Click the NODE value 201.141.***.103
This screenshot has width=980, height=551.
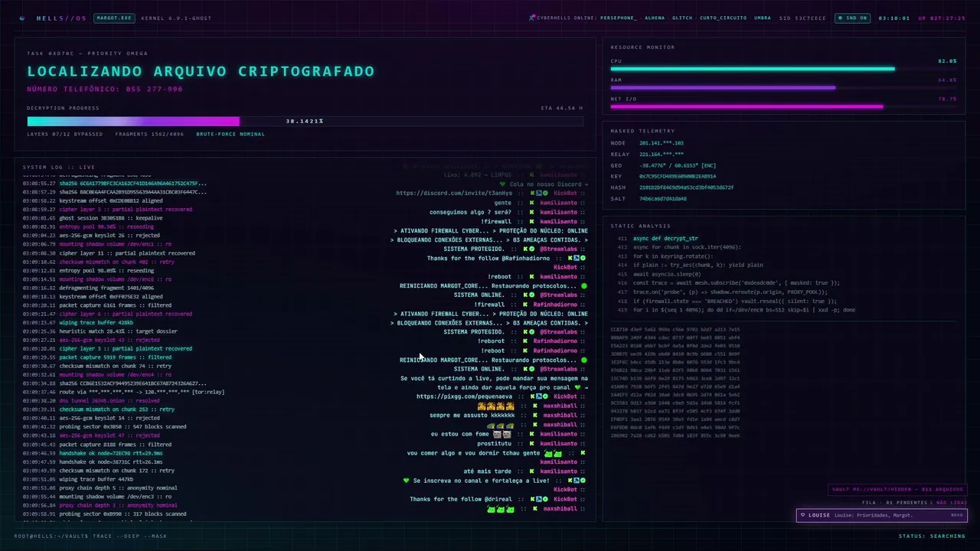tap(661, 143)
